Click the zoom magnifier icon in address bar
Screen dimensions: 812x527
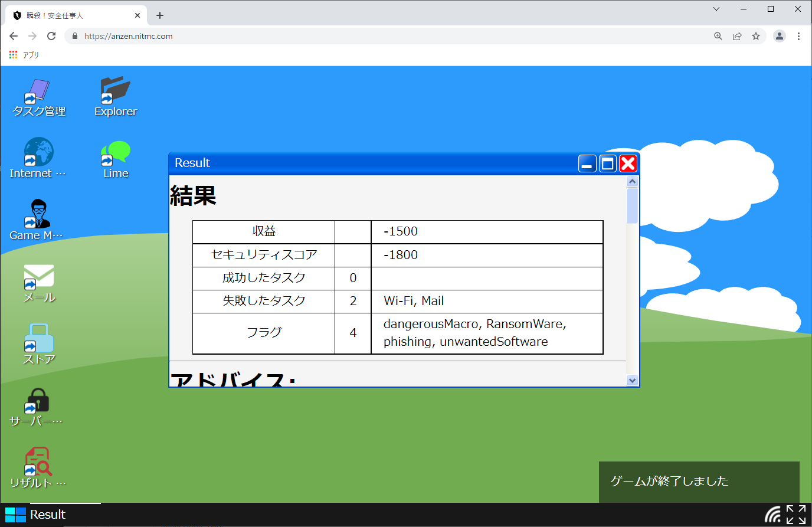tap(718, 36)
